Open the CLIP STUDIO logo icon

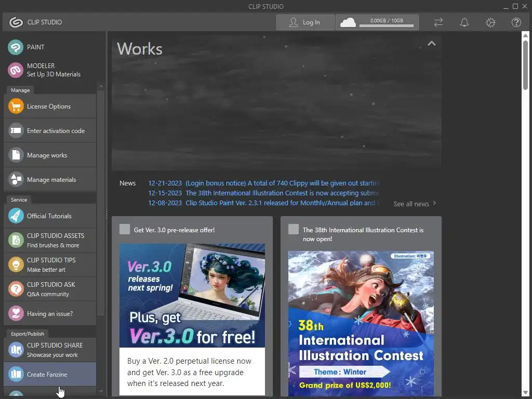point(16,22)
